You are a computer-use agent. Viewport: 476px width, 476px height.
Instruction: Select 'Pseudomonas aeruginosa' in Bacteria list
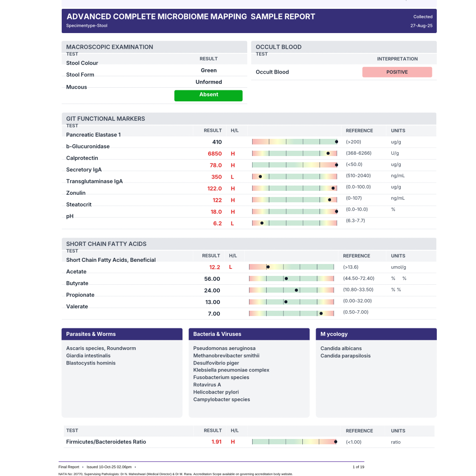(224, 348)
